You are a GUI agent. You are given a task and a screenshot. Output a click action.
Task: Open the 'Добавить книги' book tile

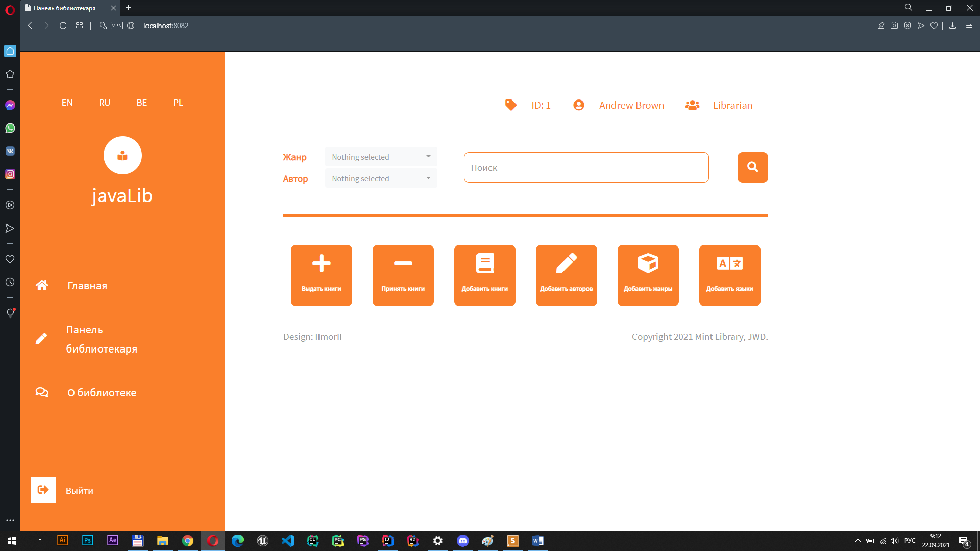click(485, 275)
